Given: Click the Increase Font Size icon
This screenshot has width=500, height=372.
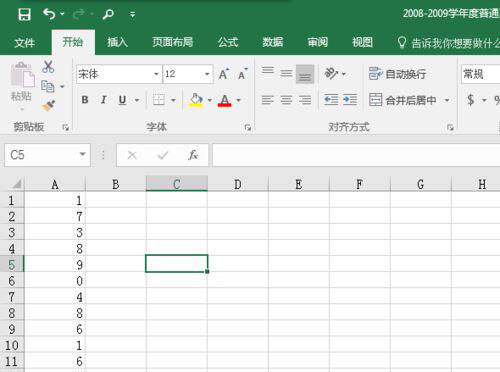Looking at the screenshot, I should (x=224, y=74).
